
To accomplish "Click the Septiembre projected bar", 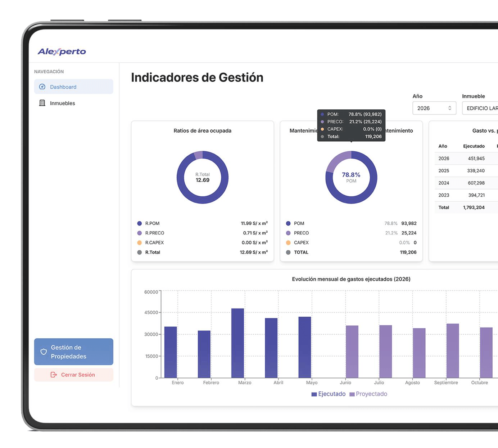I will (453, 351).
